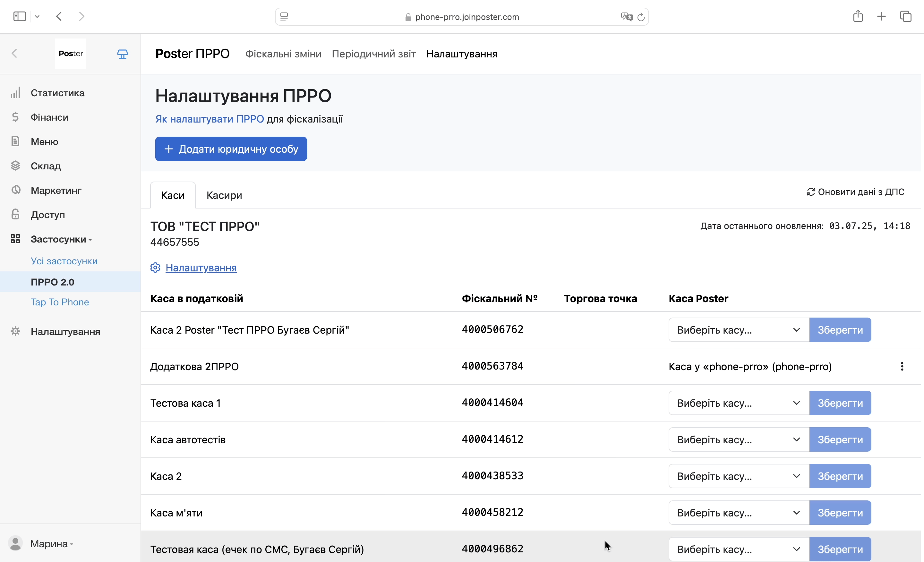
Task: Click the Poster logo
Action: [71, 54]
